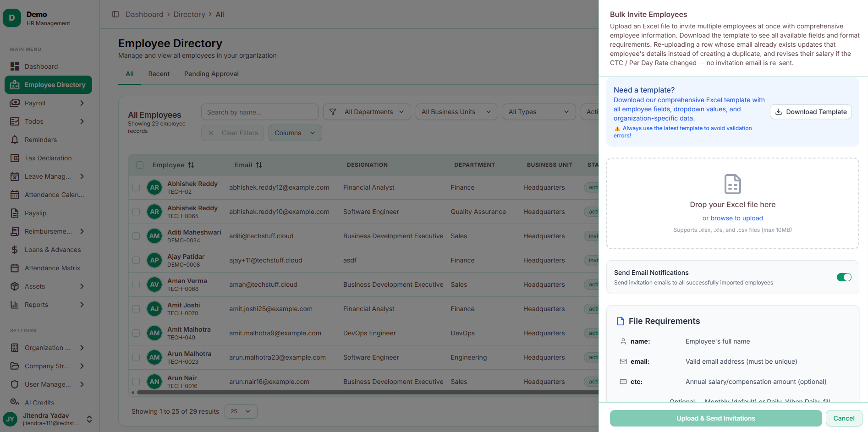Click the Assets box icon
868x432 pixels.
(x=15, y=286)
